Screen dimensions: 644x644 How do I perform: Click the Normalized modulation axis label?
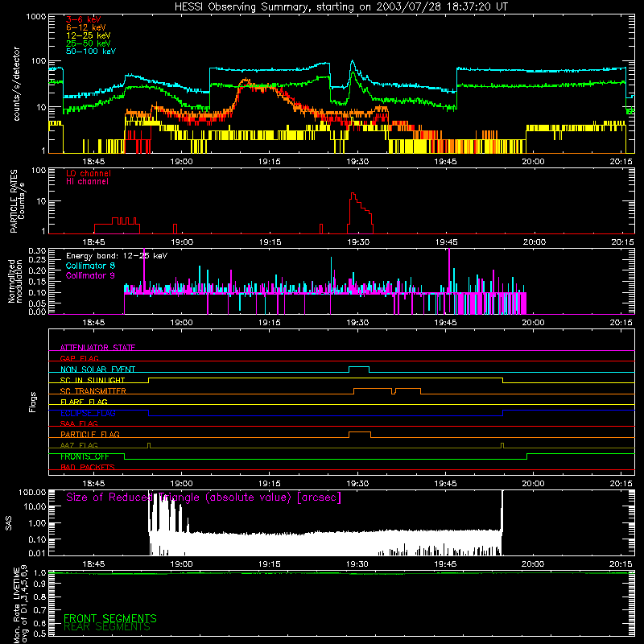coord(15,281)
